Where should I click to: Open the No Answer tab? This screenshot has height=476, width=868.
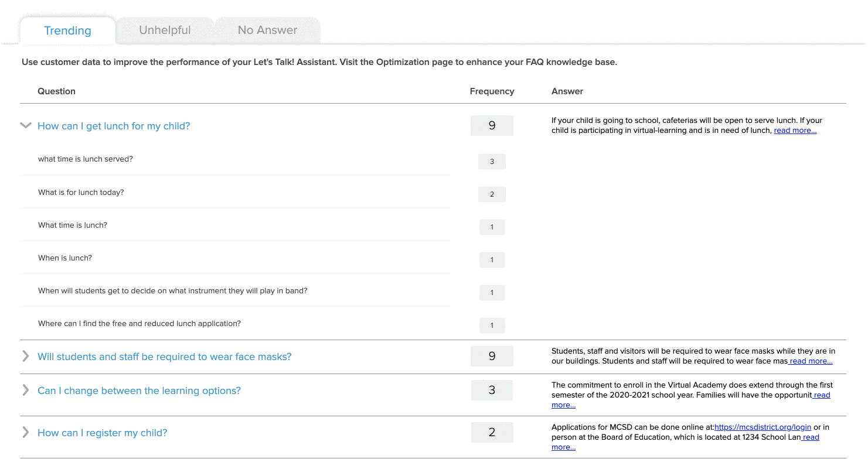click(267, 30)
